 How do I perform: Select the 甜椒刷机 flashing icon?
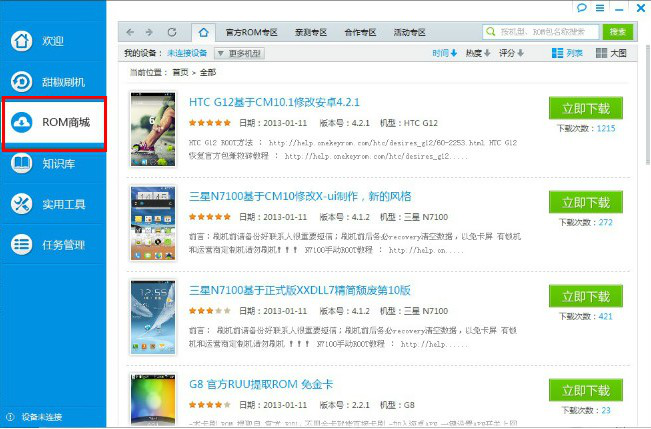[22, 81]
